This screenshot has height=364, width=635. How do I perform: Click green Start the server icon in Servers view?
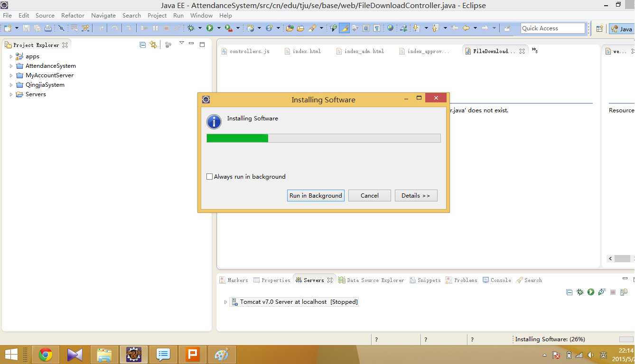coord(591,292)
